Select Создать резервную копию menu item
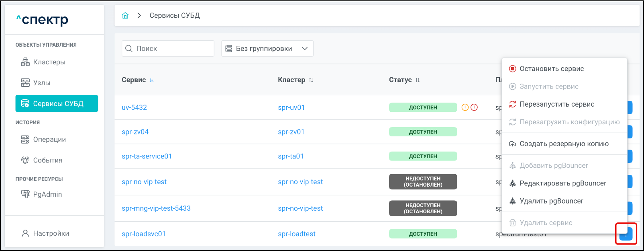This screenshot has width=644, height=251. (564, 144)
